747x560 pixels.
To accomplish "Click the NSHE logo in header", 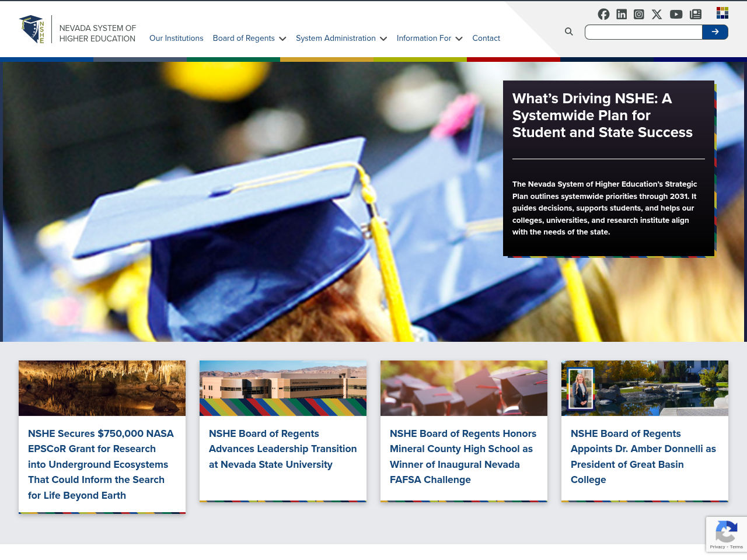I will (x=32, y=29).
